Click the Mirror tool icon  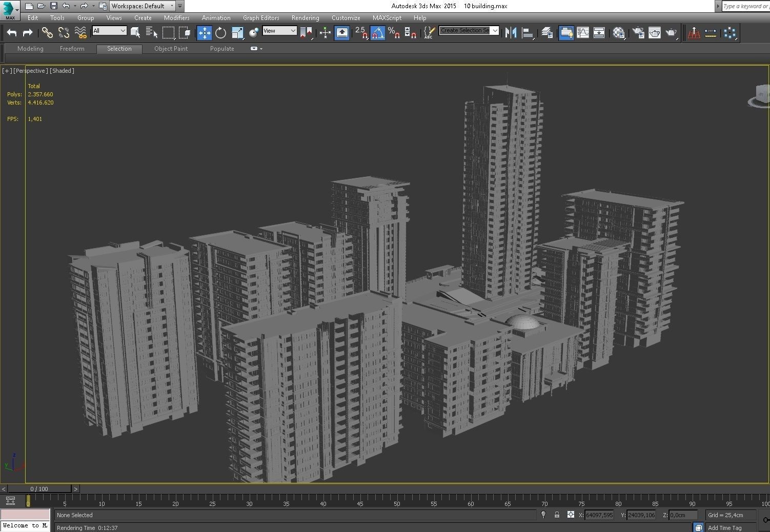(x=511, y=33)
